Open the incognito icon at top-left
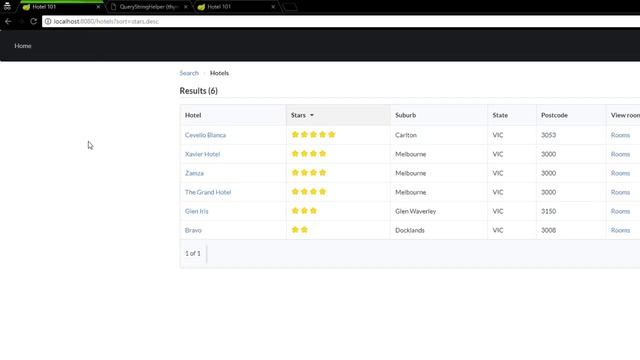 point(7,7)
